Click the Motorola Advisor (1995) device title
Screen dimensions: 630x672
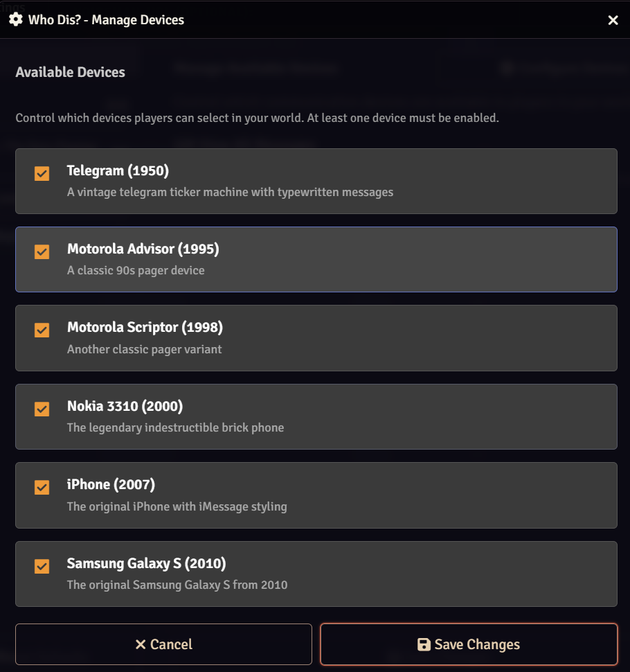[143, 249]
